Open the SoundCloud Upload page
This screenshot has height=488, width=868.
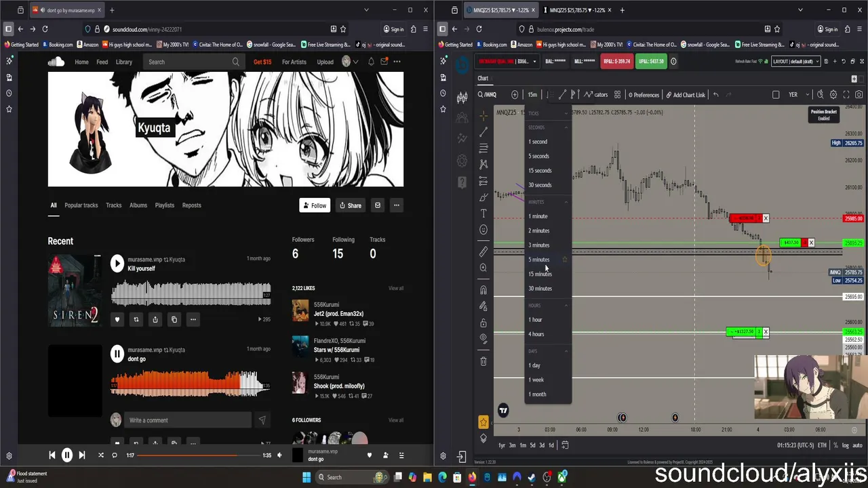click(x=325, y=62)
